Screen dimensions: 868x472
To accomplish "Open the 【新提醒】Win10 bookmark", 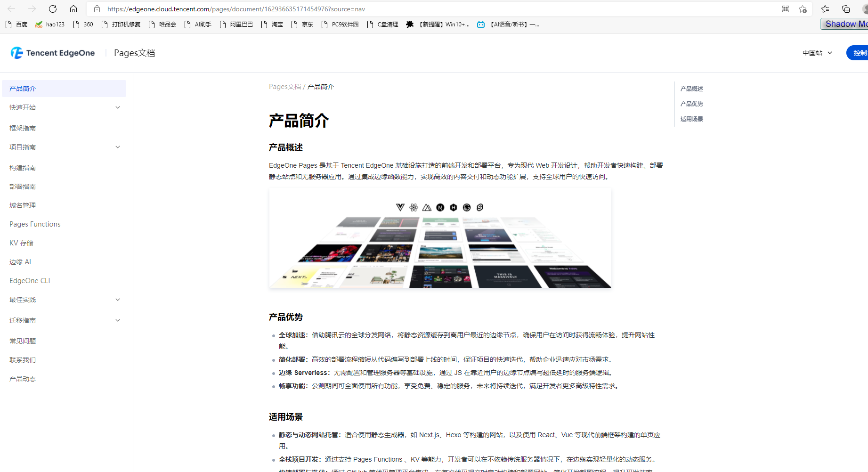I will 438,24.
